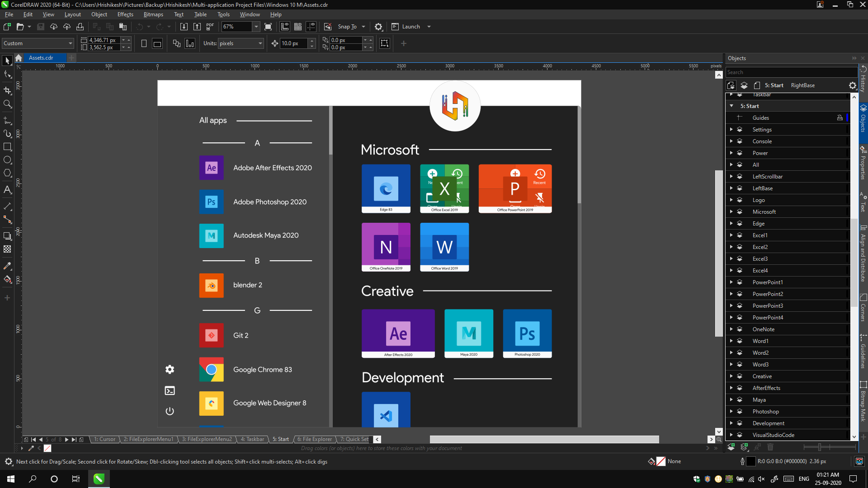Open the Bitmaps menu

tap(153, 14)
